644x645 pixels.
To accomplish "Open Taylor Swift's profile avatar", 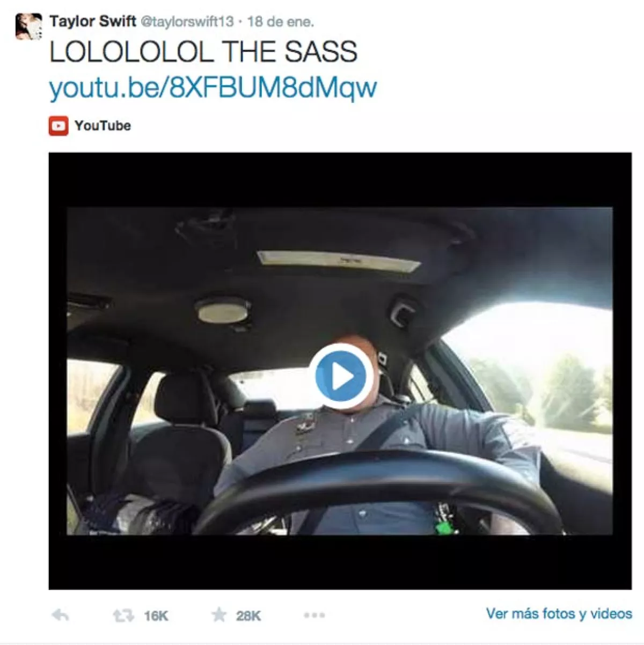I will (x=28, y=27).
